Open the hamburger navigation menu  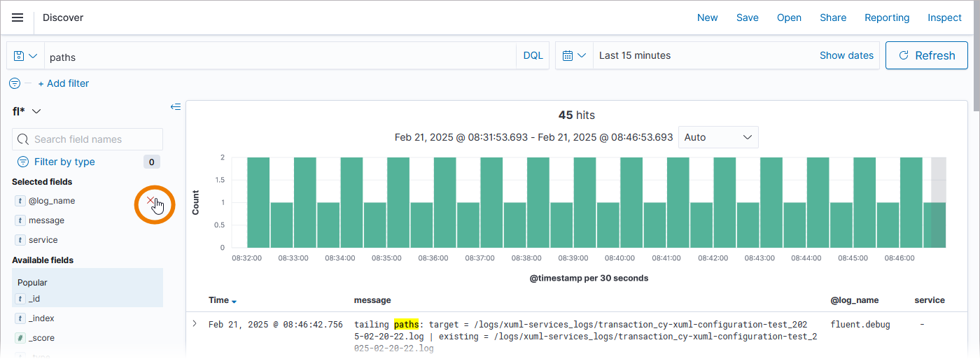[17, 17]
